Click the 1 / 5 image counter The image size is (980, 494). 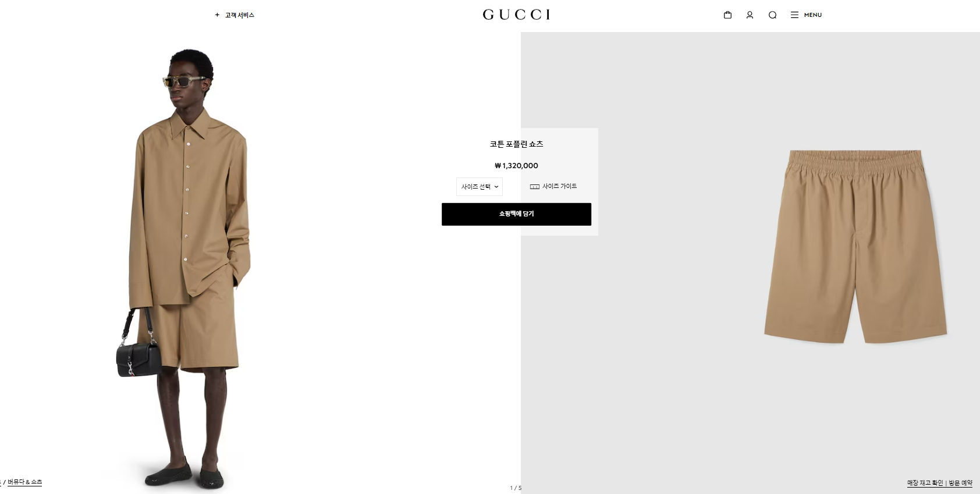(516, 488)
